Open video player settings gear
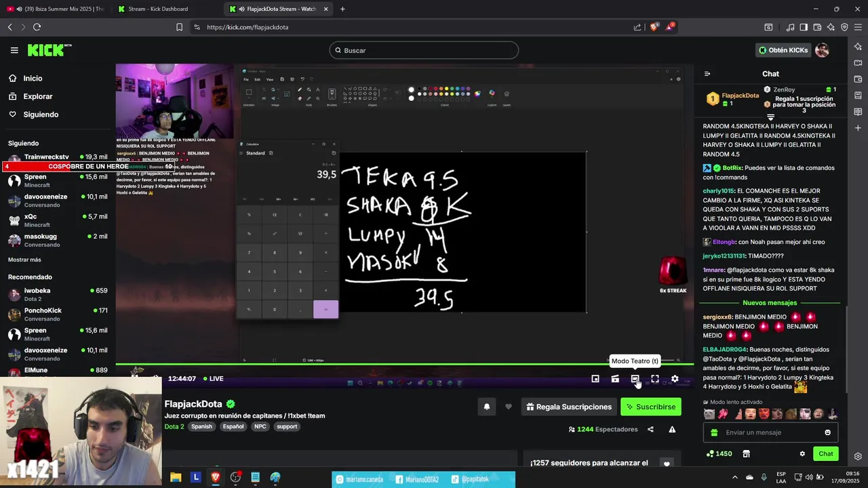868x488 pixels. point(675,379)
